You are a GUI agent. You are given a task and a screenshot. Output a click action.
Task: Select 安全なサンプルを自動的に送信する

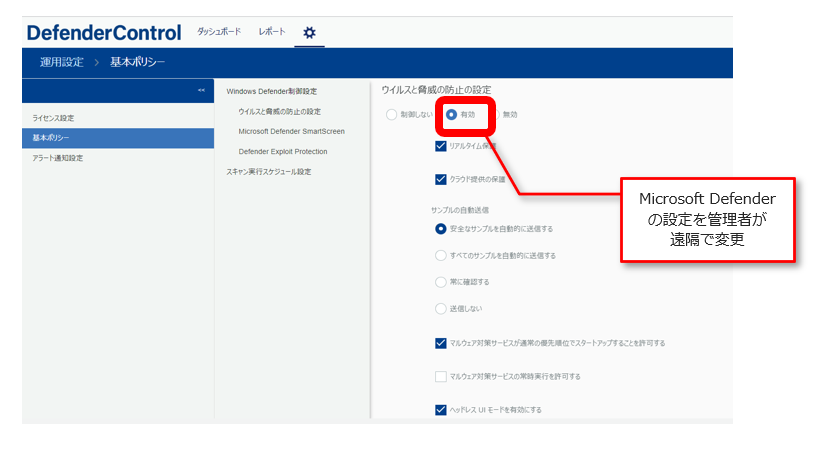click(x=440, y=229)
